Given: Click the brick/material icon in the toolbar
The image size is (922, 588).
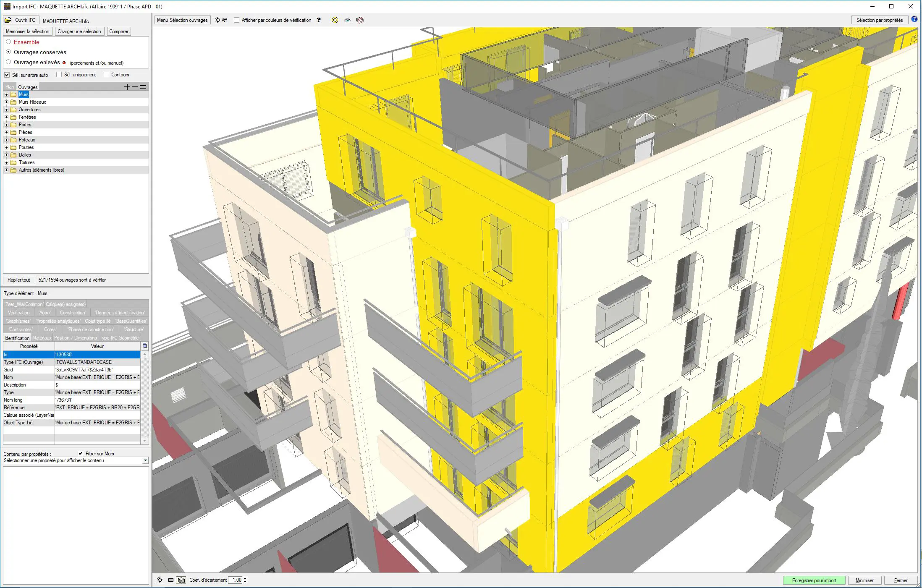Looking at the screenshot, I should pos(360,20).
